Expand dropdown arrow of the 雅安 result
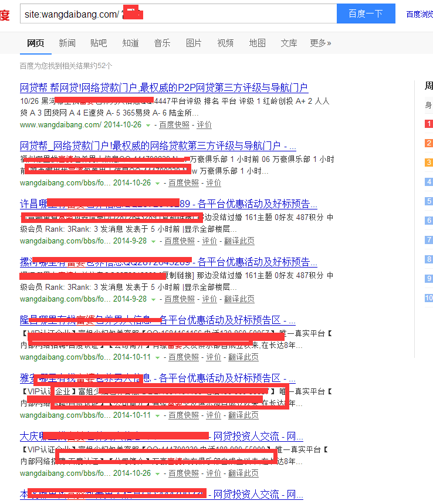Image resolution: width=433 pixels, height=504 pixels. pyautogui.click(x=157, y=416)
